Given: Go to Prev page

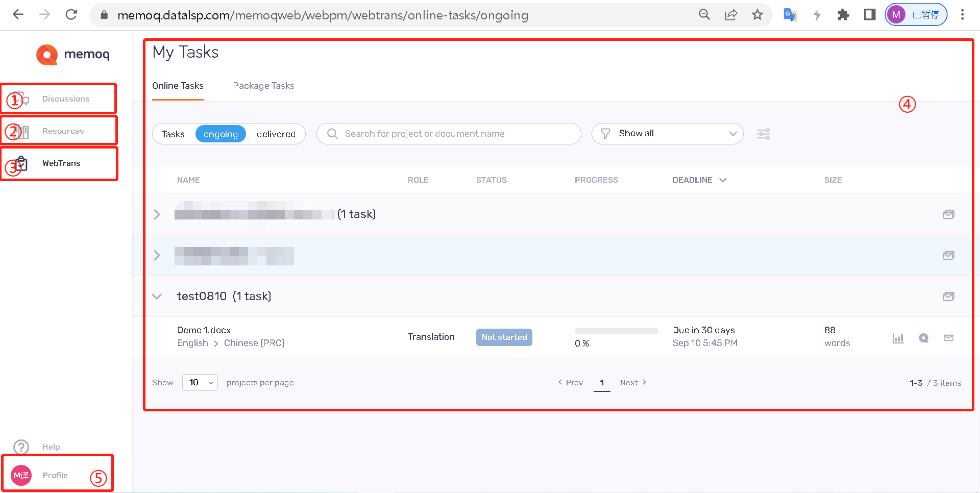Looking at the screenshot, I should [570, 382].
